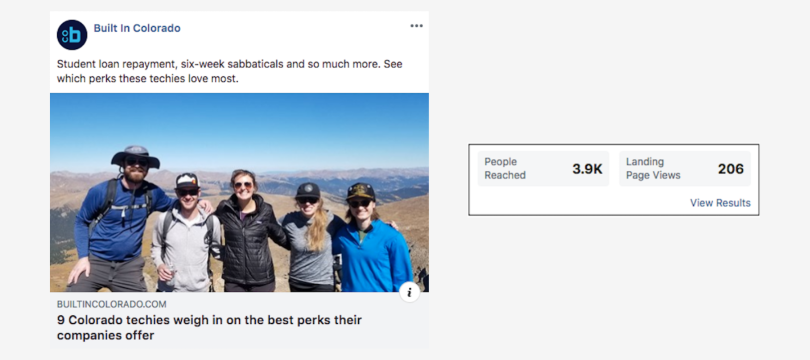810x360 pixels.
Task: Click the Built In Colorado logo avatar
Action: pos(72,35)
